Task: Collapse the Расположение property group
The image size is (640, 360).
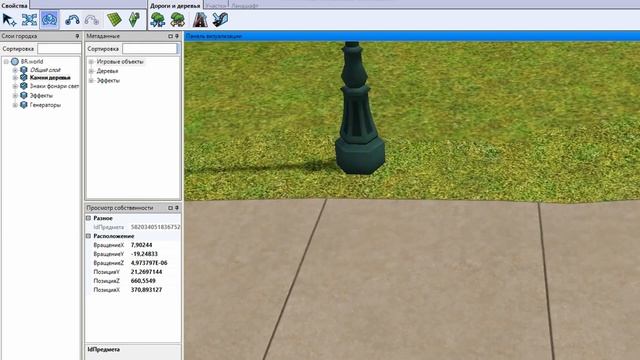Action: [88, 236]
